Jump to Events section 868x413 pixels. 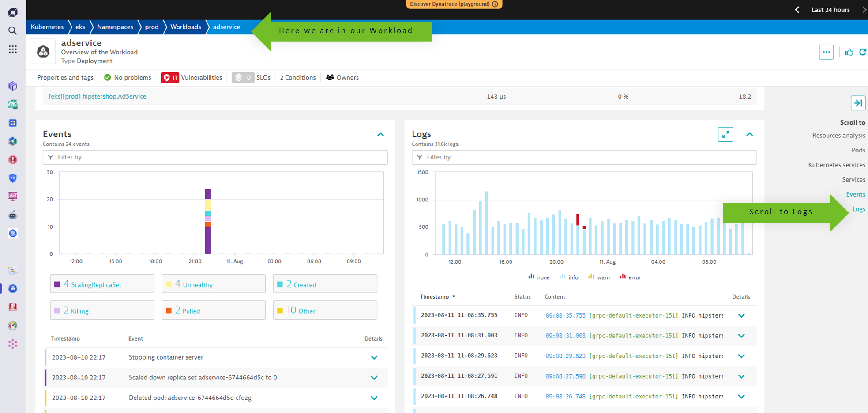click(x=856, y=194)
